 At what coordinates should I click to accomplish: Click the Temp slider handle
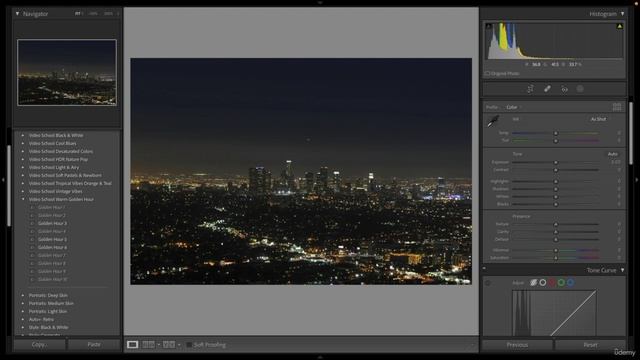tap(556, 133)
